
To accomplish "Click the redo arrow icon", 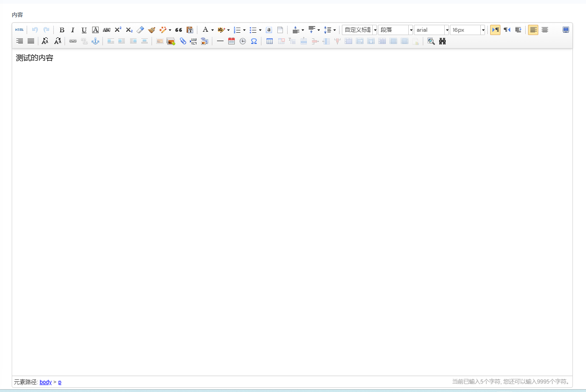I will (46, 30).
